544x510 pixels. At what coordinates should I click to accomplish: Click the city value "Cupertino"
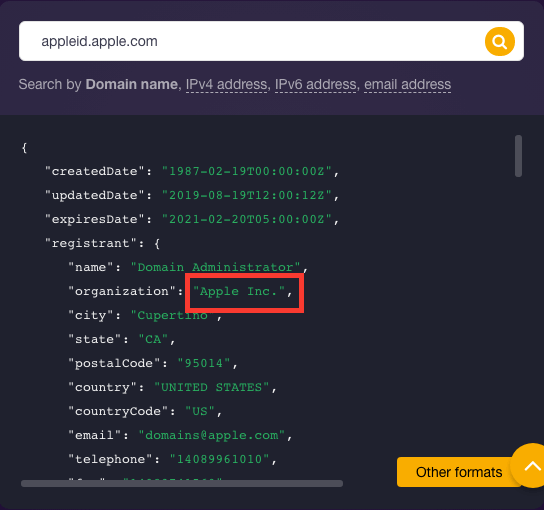pyautogui.click(x=172, y=315)
